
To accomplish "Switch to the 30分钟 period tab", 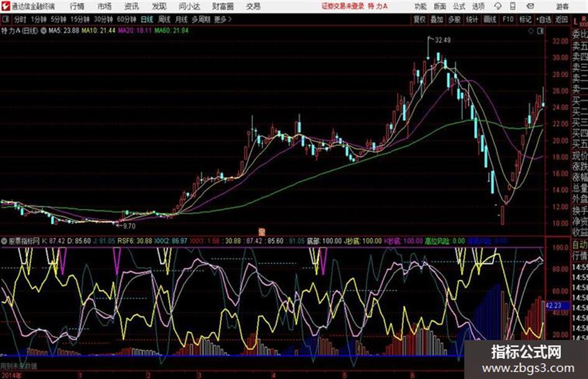I will [x=103, y=19].
